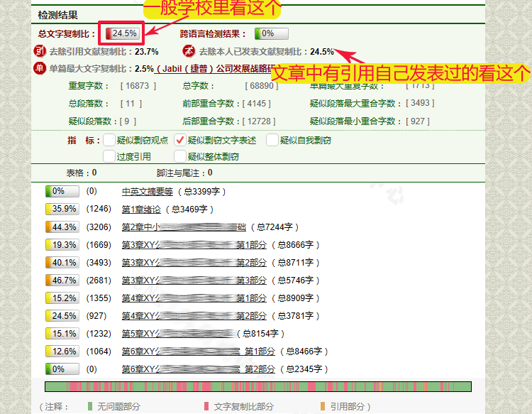Screen dimensions: 532x414
Task: Click the red 本 circle icon
Action: (189, 51)
